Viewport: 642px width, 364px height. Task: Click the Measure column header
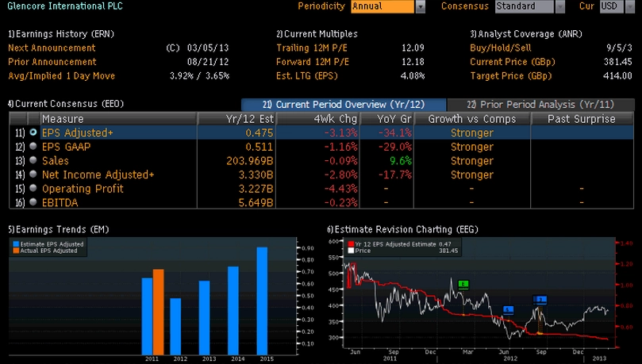118,119
